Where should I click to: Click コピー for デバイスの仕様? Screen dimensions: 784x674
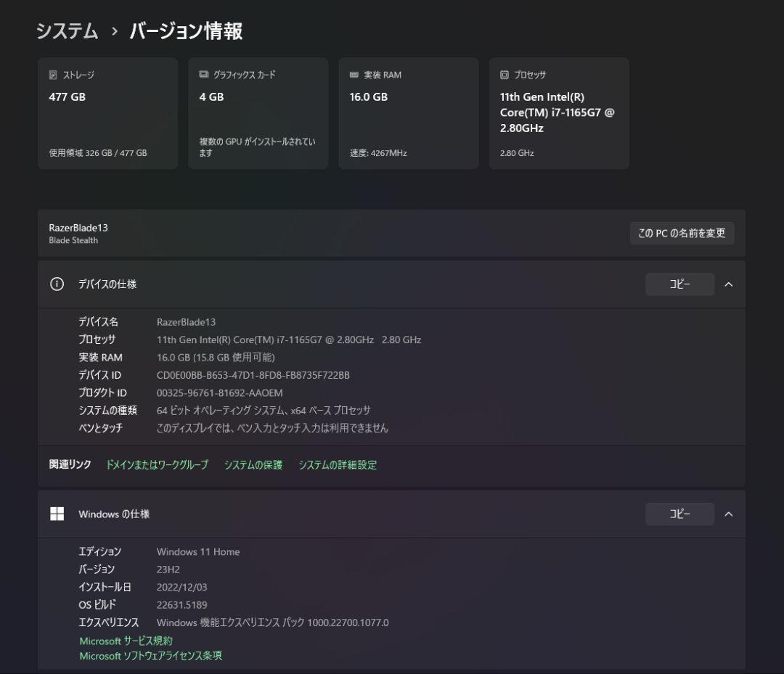point(679,284)
